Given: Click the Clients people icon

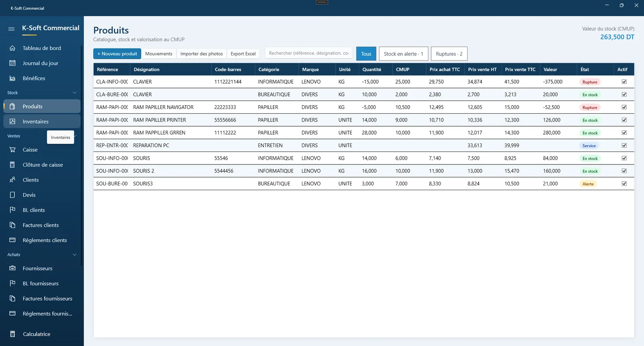Looking at the screenshot, I should (12, 180).
